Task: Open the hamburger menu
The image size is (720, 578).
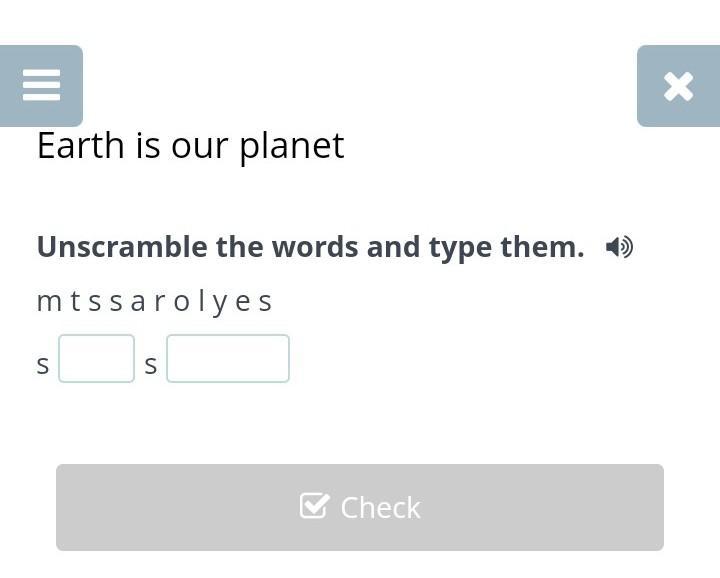Action: (x=41, y=86)
